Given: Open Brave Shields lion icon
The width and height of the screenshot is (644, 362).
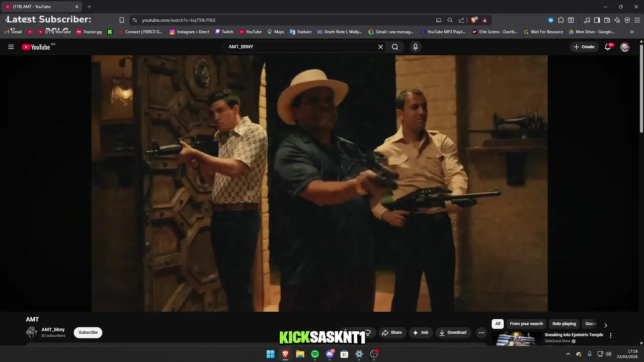Looking at the screenshot, I should pyautogui.click(x=473, y=20).
